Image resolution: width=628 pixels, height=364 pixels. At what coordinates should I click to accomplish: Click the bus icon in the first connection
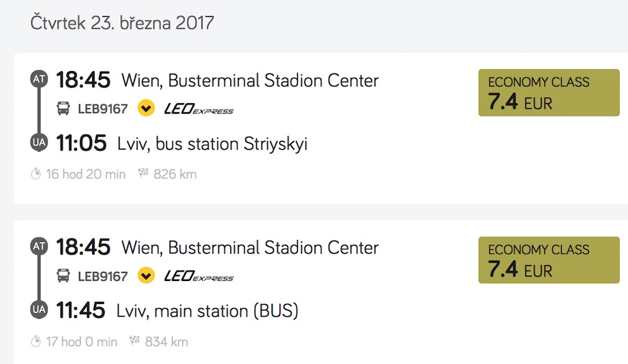[x=63, y=109]
